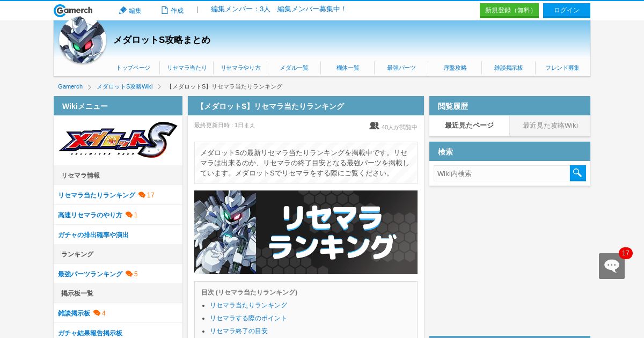Click the メダロットS攻略まとめ title

(x=162, y=40)
